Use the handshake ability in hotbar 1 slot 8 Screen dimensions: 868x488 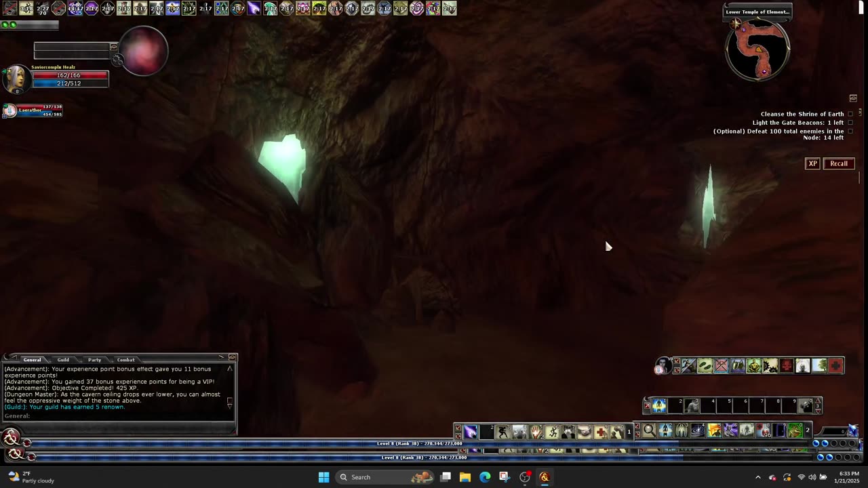click(584, 432)
